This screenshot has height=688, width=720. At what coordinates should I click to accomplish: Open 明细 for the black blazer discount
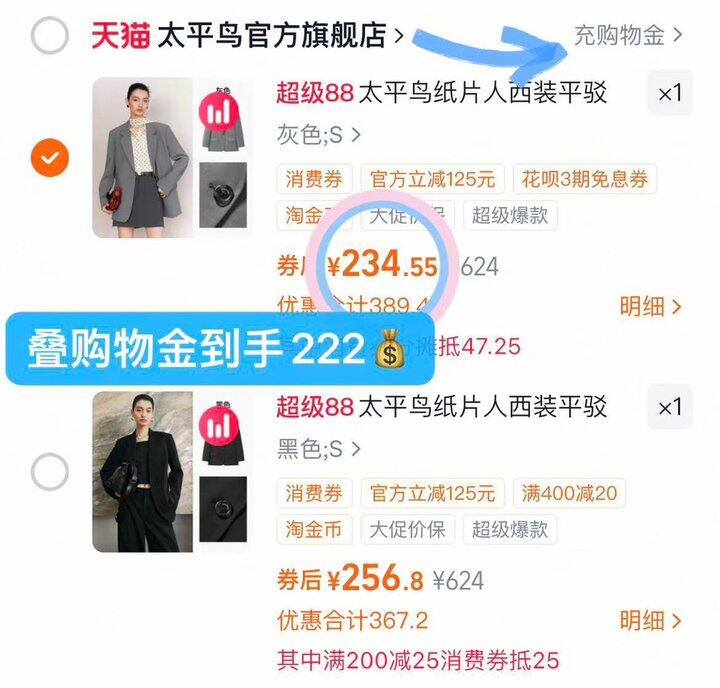(650, 620)
